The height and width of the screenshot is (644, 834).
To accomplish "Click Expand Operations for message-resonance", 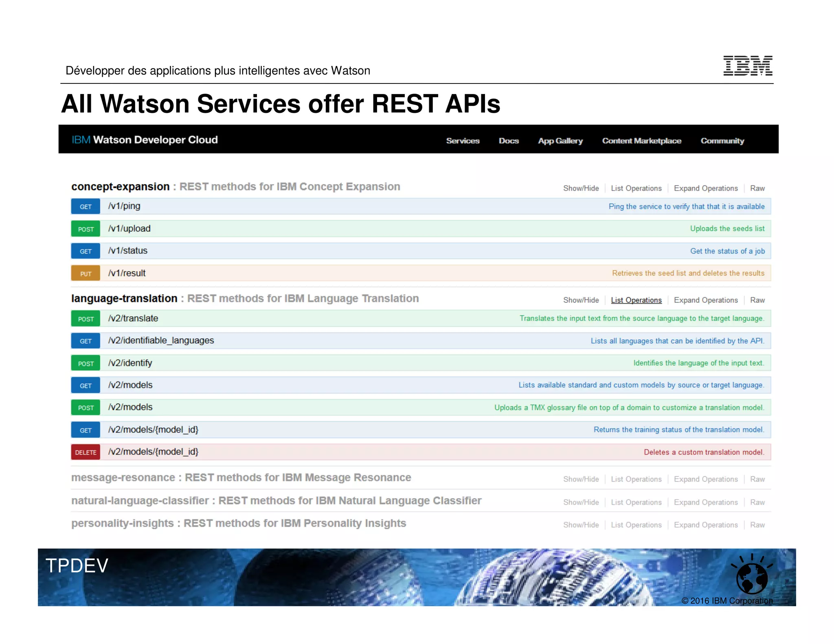I will click(x=706, y=479).
